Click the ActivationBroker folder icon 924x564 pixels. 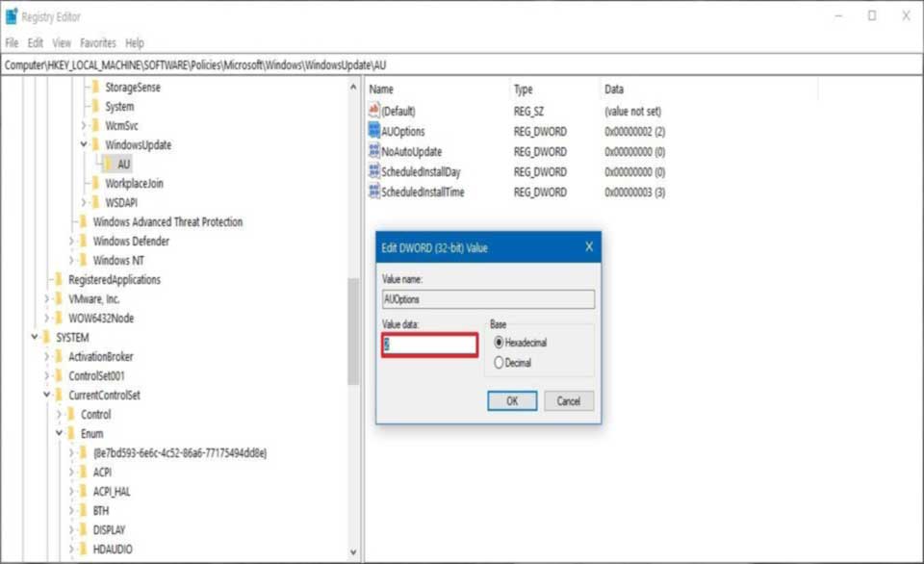click(x=59, y=356)
